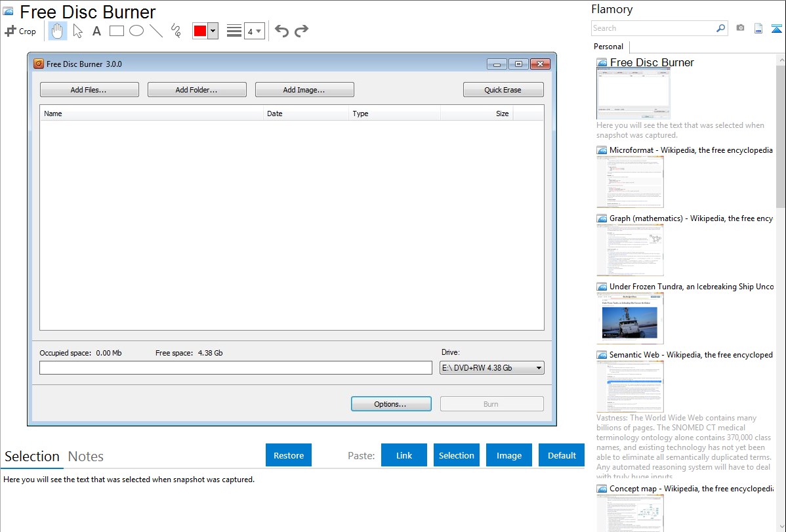Click Add Files... in Free Disc Burner
Viewport: 786px width, 532px height.
click(89, 90)
